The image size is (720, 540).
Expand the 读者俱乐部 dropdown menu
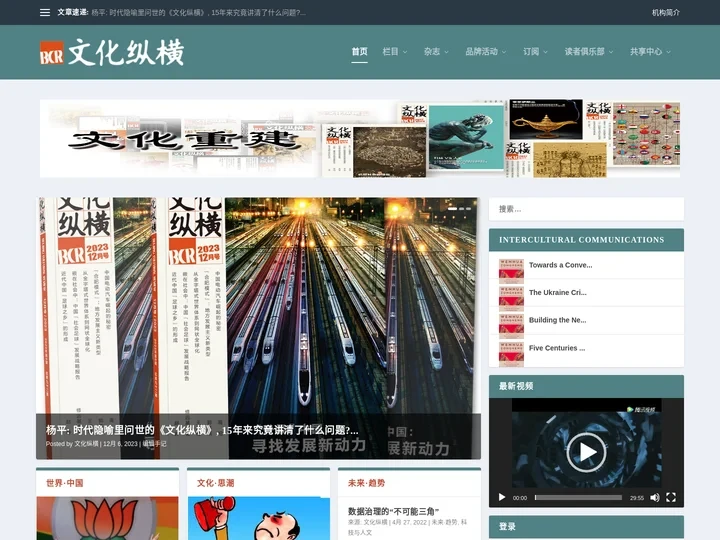point(589,51)
